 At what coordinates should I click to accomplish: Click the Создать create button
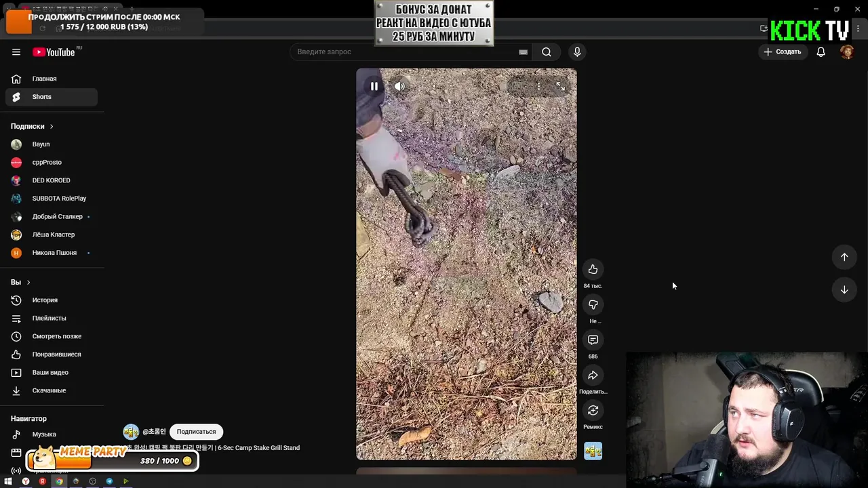[x=783, y=52]
